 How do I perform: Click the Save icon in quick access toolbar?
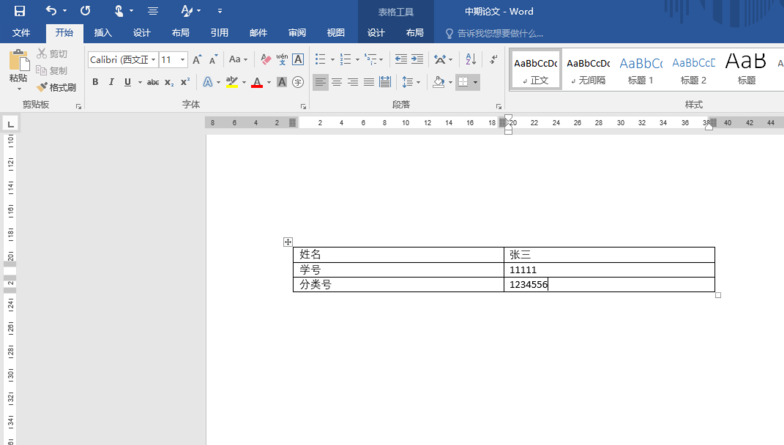click(19, 11)
